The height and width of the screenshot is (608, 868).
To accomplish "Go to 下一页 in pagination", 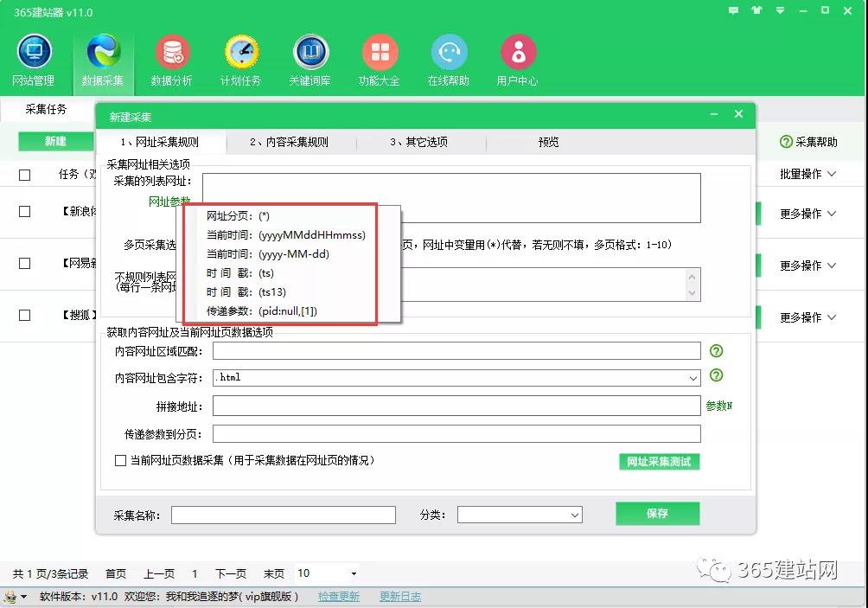I will (231, 573).
